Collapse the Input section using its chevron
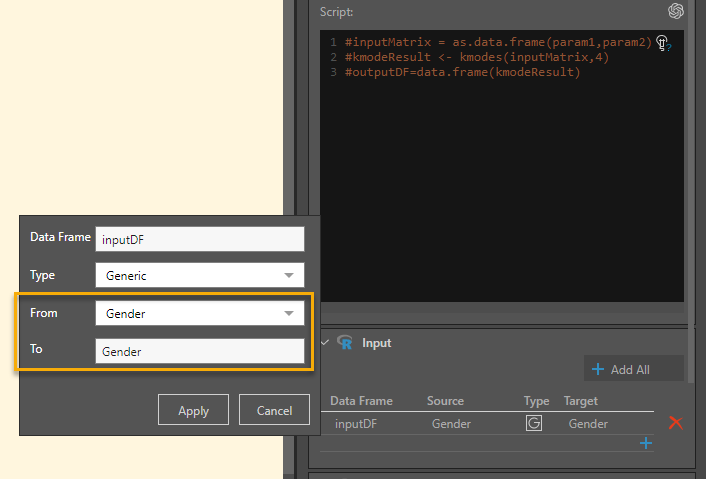Image resolution: width=706 pixels, height=479 pixels. pos(323,342)
